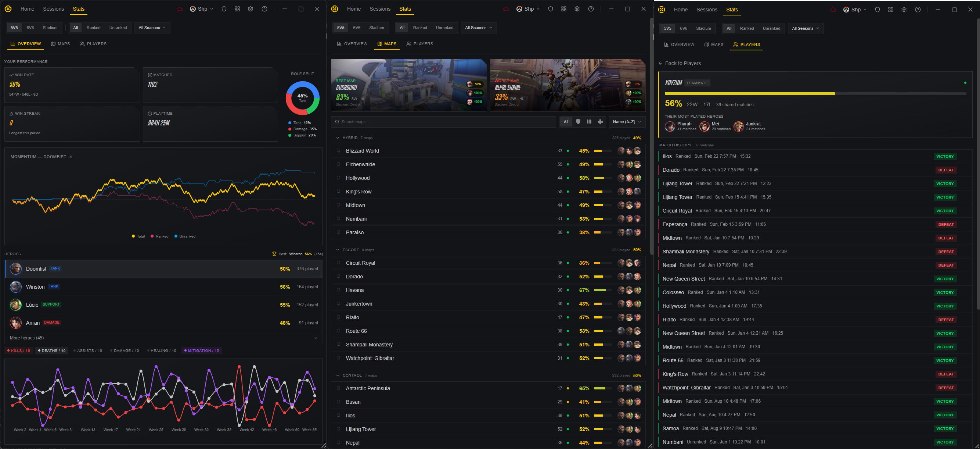
Task: Select Ranked filter in the middle window
Action: (x=419, y=28)
